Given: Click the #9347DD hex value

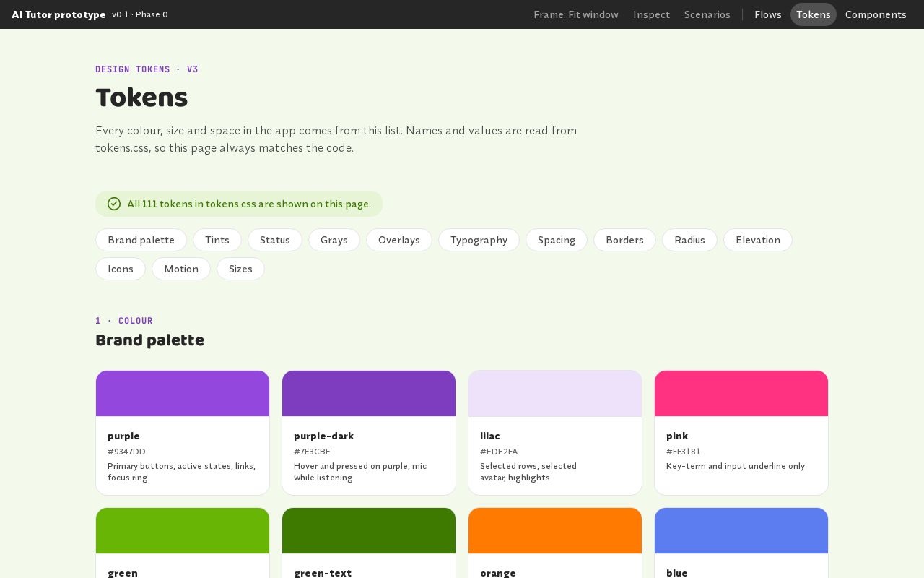Looking at the screenshot, I should 126,452.
